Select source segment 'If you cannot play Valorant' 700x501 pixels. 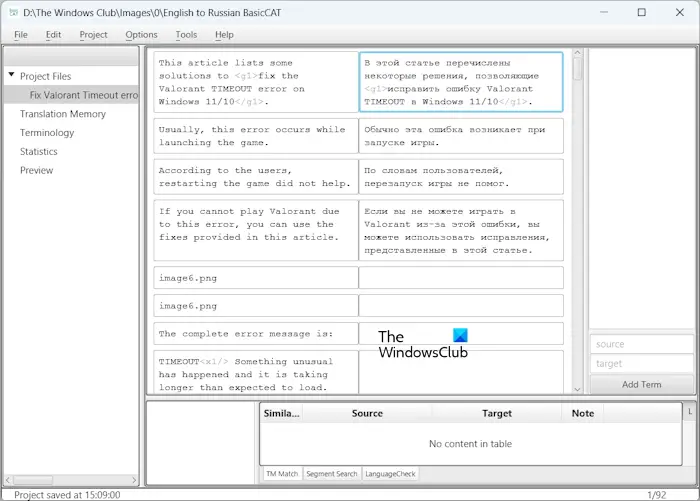[256, 230]
